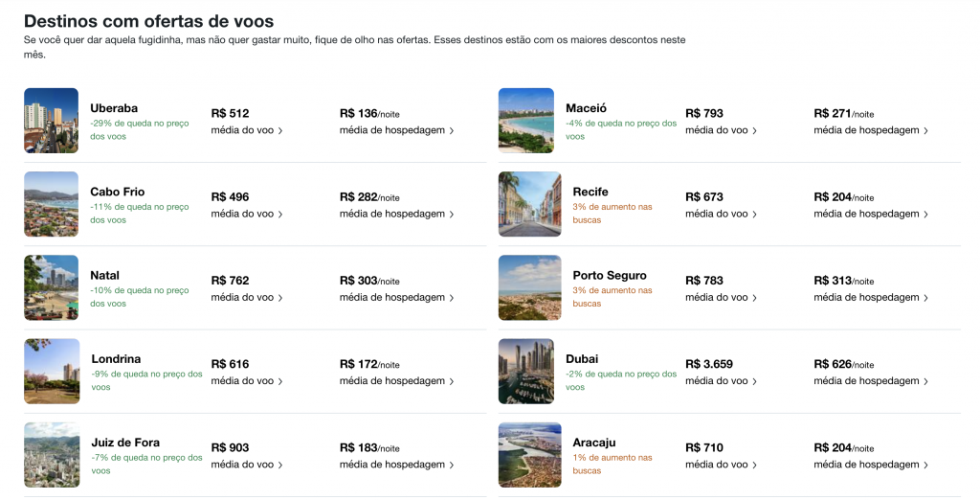Select the Porto Seguro destination name
The image size is (980, 500).
(x=610, y=275)
